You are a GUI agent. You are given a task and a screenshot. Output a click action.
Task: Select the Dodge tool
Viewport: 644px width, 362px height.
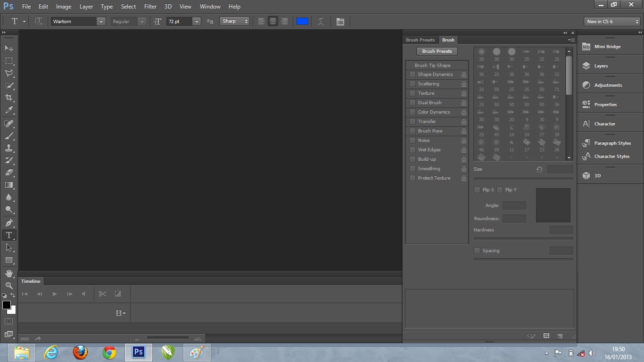(x=9, y=209)
